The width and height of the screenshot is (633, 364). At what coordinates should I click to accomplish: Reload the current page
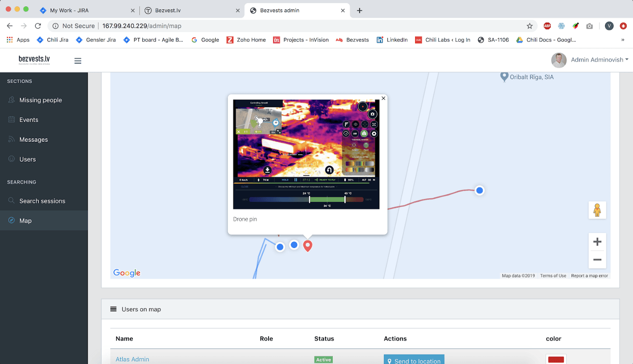pos(38,26)
